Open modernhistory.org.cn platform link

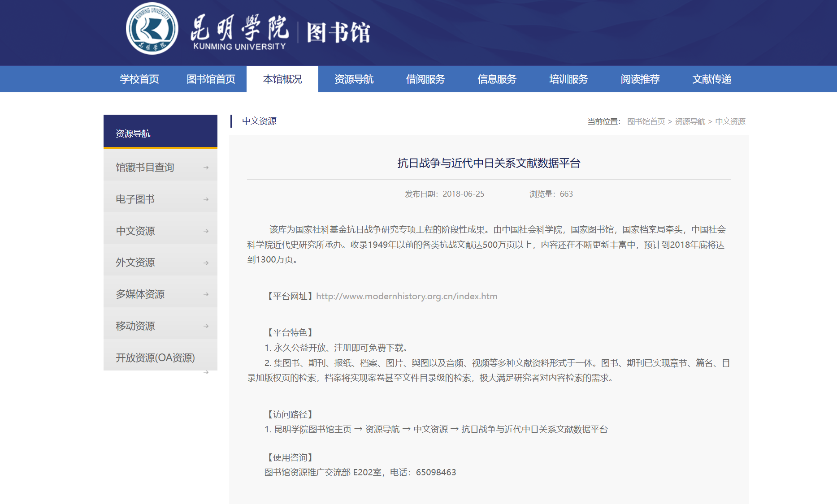407,296
